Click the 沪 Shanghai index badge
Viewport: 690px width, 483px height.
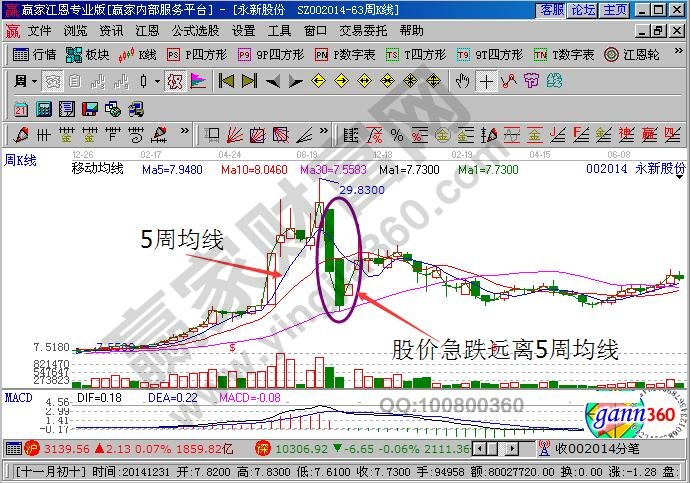tap(32, 448)
